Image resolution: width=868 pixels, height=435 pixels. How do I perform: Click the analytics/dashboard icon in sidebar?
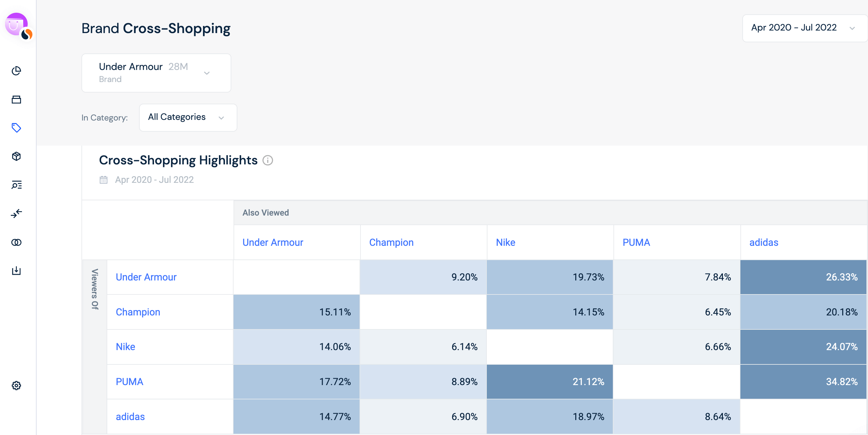[x=17, y=71]
